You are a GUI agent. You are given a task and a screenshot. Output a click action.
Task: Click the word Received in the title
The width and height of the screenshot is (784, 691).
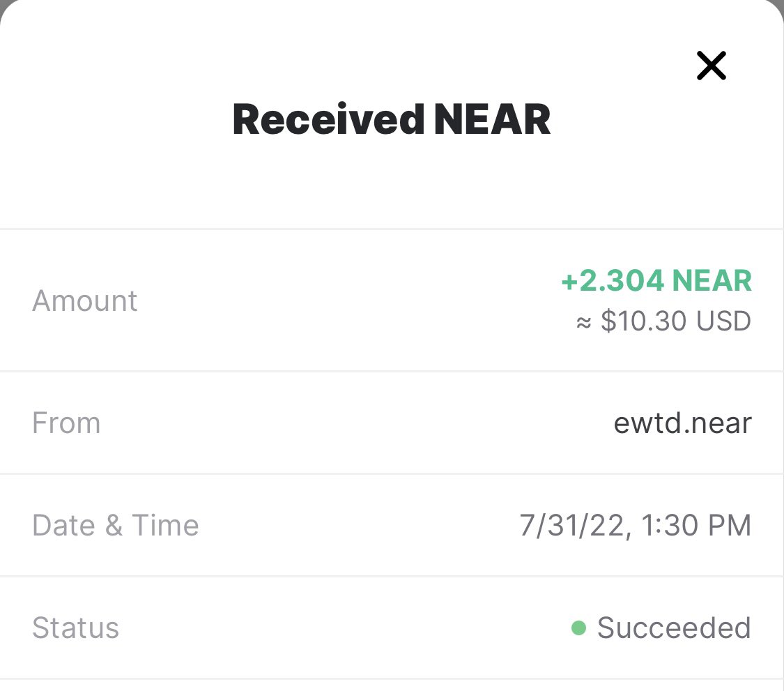(x=328, y=120)
